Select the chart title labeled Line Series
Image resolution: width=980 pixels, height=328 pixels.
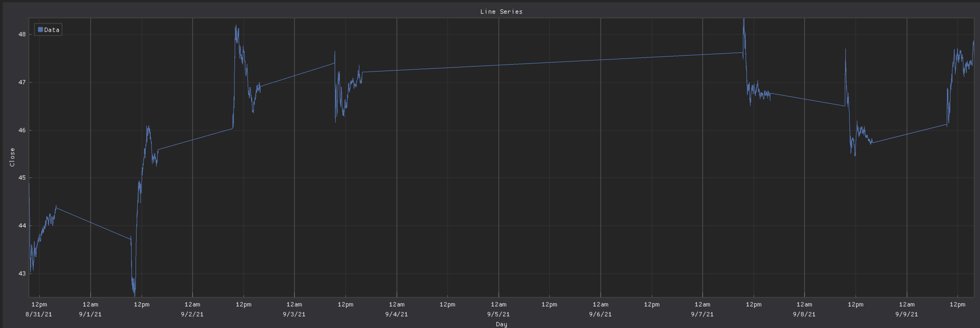pyautogui.click(x=501, y=11)
